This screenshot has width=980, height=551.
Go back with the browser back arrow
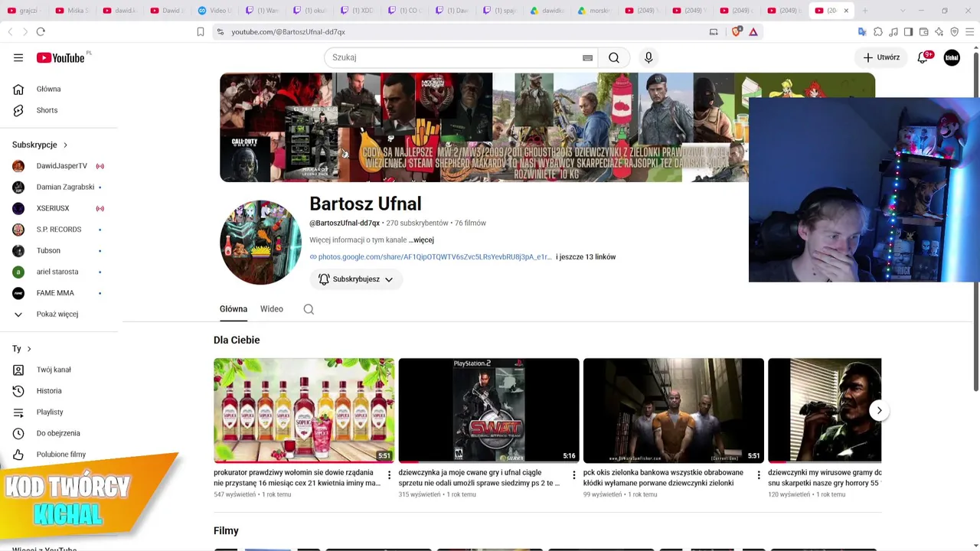[x=10, y=31]
